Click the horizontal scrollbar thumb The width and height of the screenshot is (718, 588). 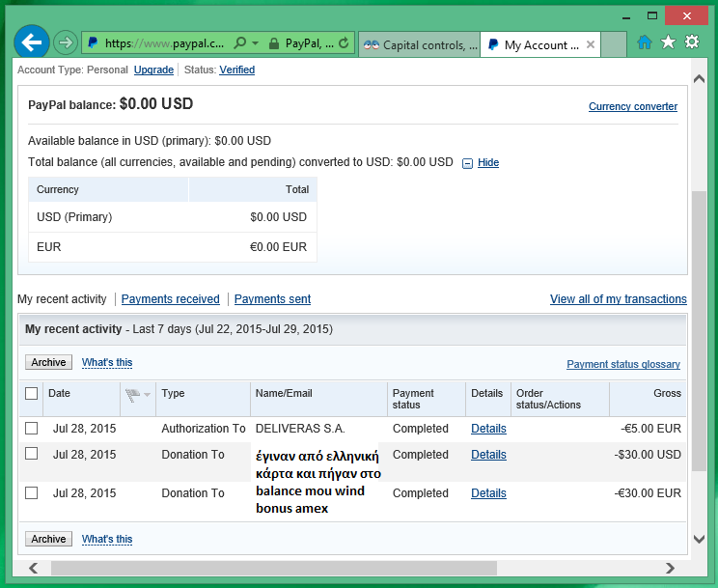click(274, 569)
